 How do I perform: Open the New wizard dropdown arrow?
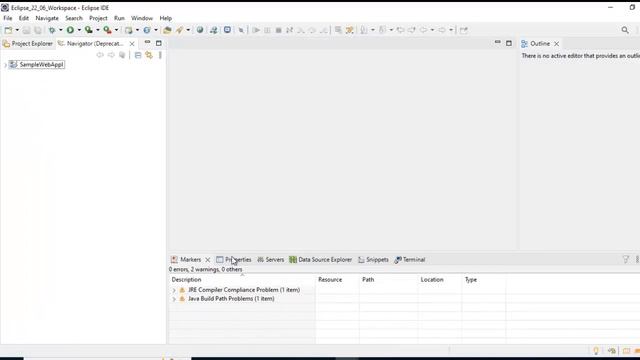[x=17, y=30]
